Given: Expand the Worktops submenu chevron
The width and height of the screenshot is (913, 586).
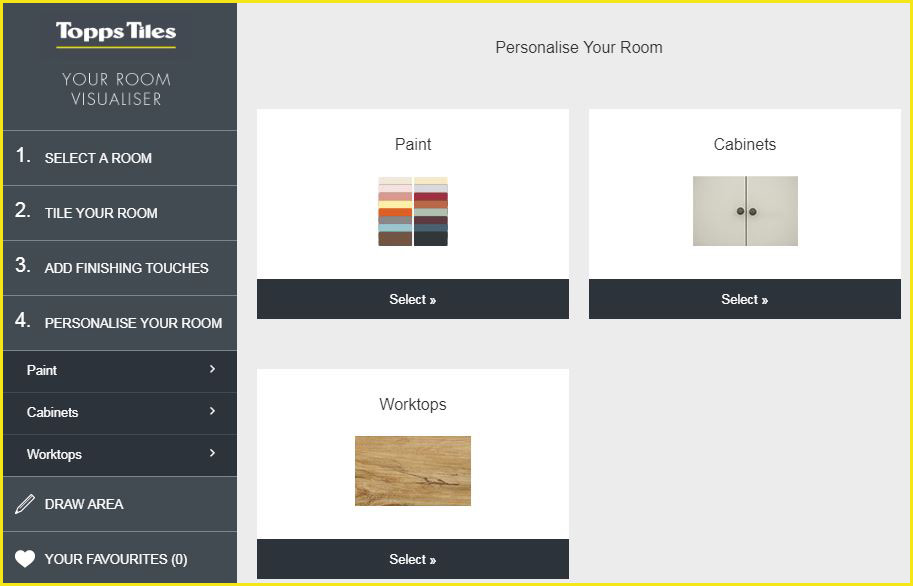Looking at the screenshot, I should [213, 453].
